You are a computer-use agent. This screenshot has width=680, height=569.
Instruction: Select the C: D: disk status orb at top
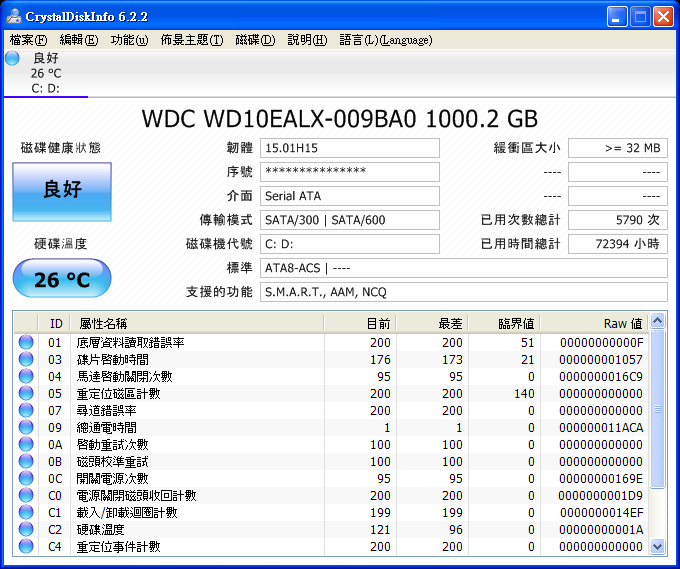click(13, 58)
